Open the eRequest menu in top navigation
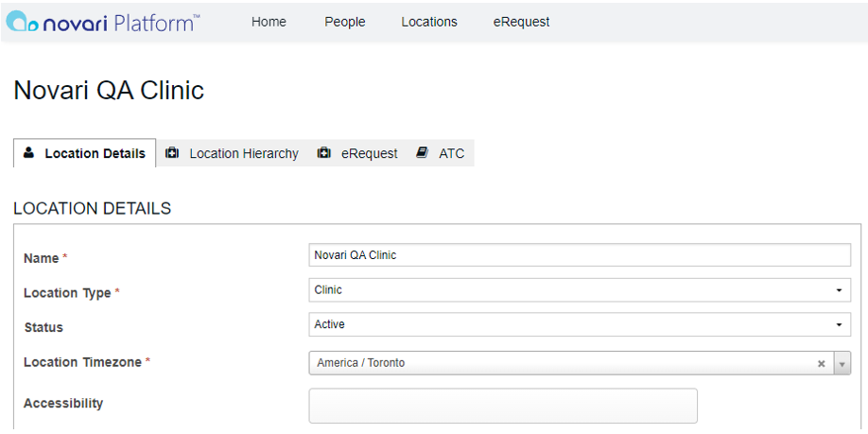Screen dimensions: 868x434 tap(522, 22)
